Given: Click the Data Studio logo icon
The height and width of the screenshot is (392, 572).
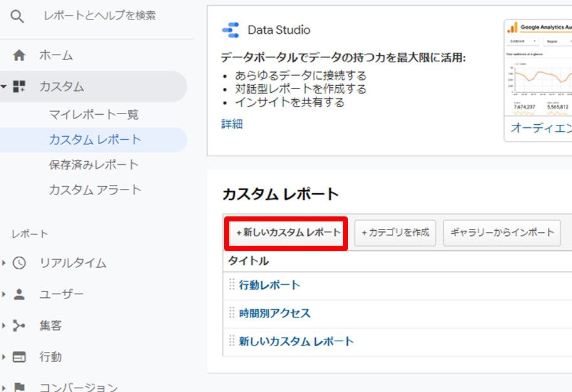Looking at the screenshot, I should pos(230,30).
